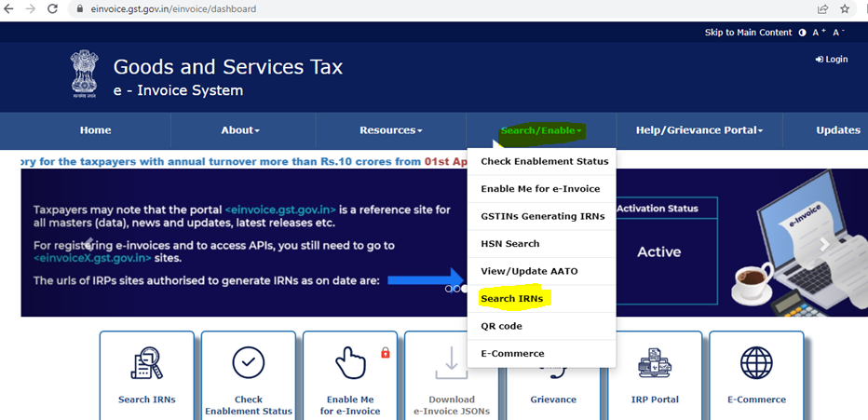Screen dimensions: 868x420
Task: Open the IRP Portal tile icon
Action: pos(655,363)
